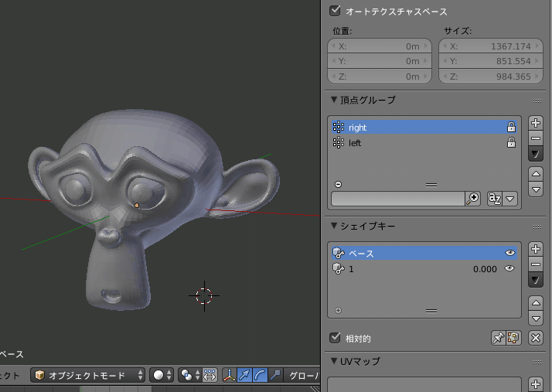Toggle visibility eye of shape key '1'

509,268
